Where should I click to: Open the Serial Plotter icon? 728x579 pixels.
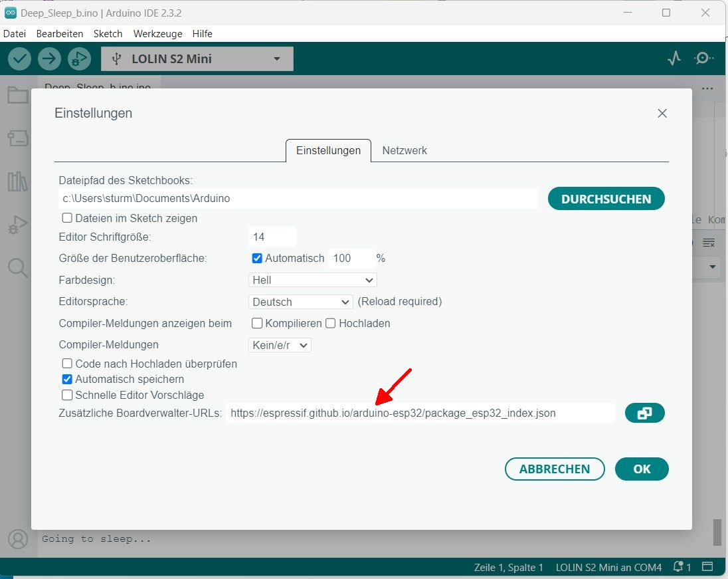674,58
